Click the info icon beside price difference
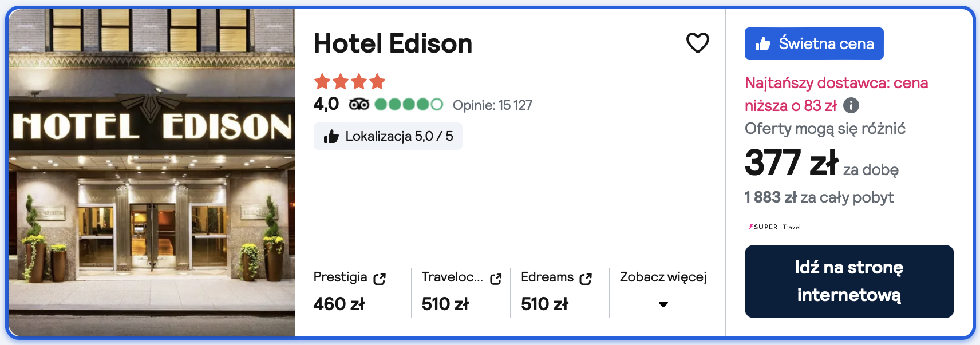 tap(851, 105)
